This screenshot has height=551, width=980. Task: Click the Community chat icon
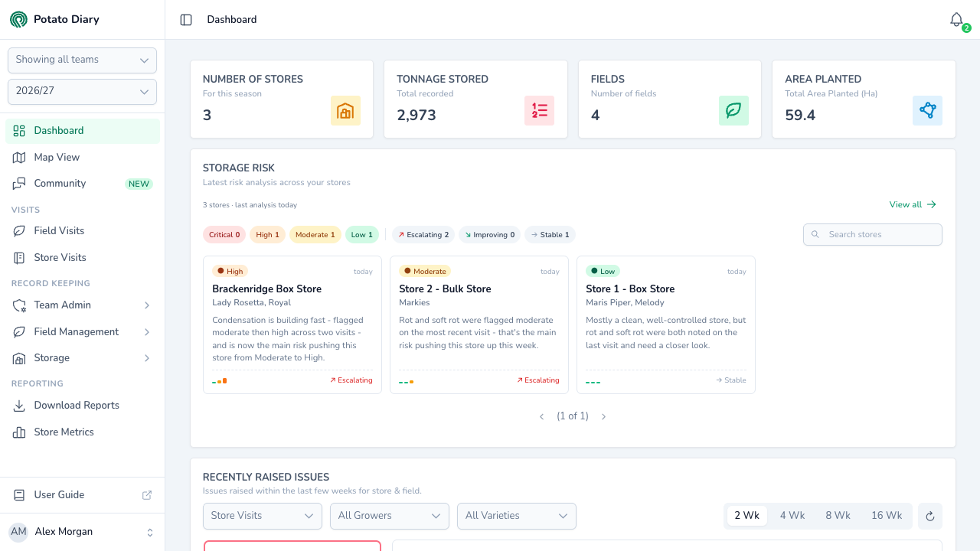tap(19, 184)
